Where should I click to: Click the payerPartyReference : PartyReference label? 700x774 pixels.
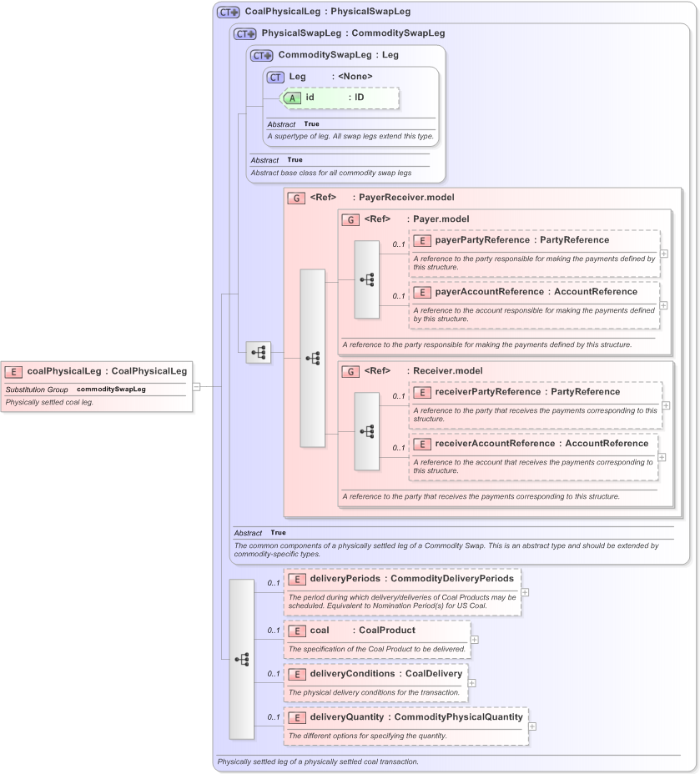click(521, 240)
